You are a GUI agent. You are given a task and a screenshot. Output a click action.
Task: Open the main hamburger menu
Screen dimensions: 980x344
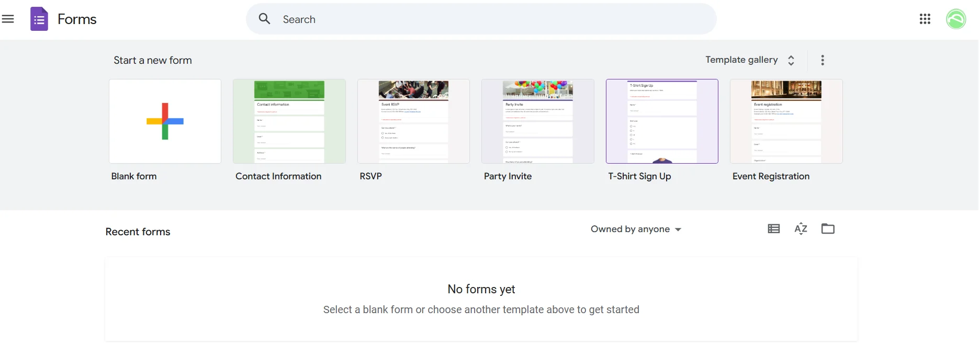(8, 19)
